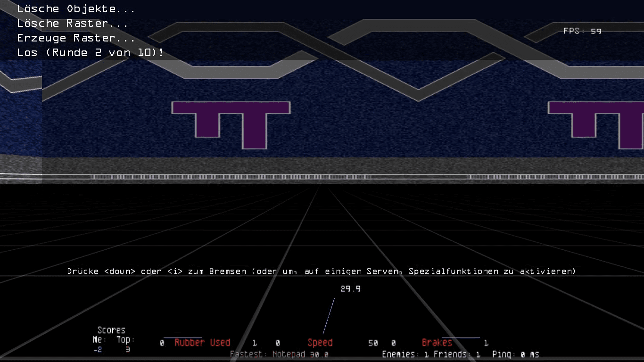
Task: Click the speedometer needle line
Action: (x=329, y=316)
